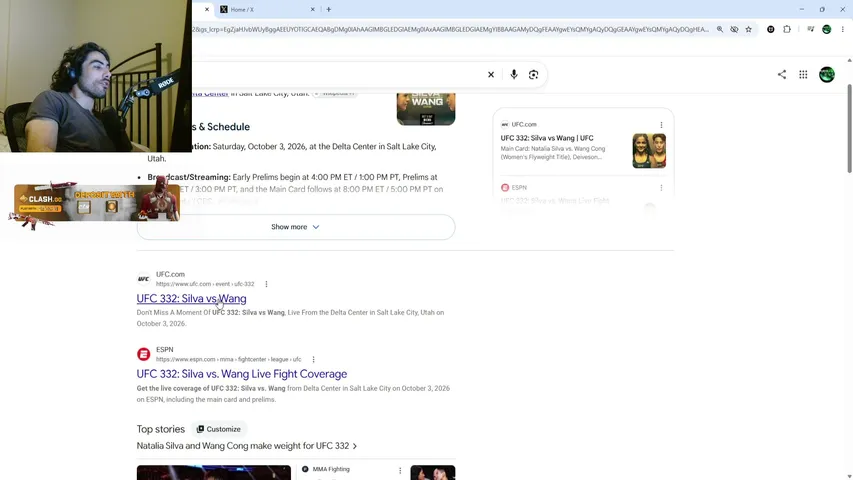Open UFC 332 Live Fight Coverage ESPN link
This screenshot has height=480, width=853.
242,374
